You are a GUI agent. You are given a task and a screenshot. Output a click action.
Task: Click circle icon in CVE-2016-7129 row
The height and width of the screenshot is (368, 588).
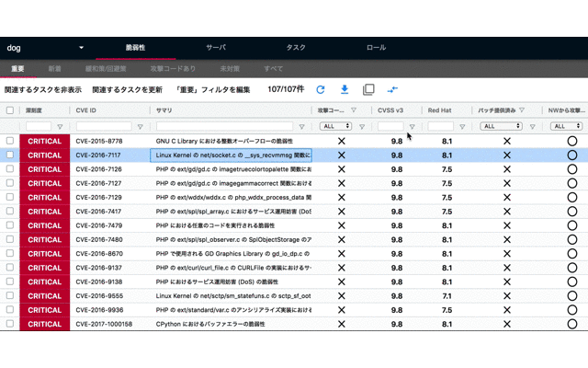[571, 198]
